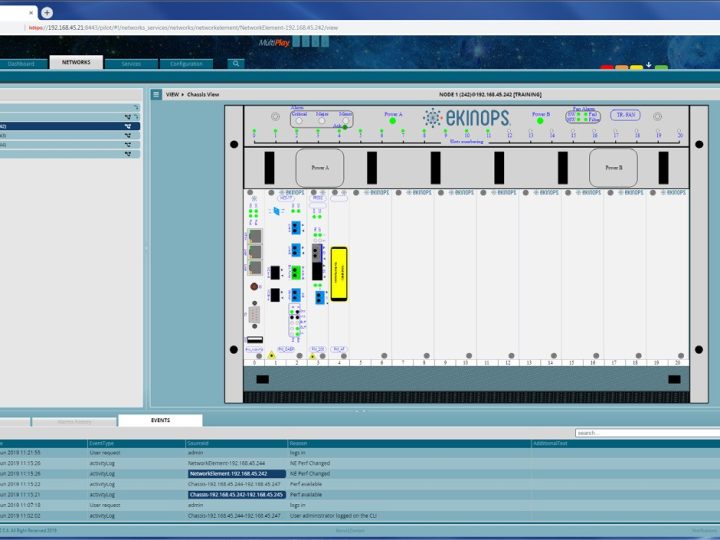
Task: Click the small refresh icon atop left tree
Action: tap(136, 107)
